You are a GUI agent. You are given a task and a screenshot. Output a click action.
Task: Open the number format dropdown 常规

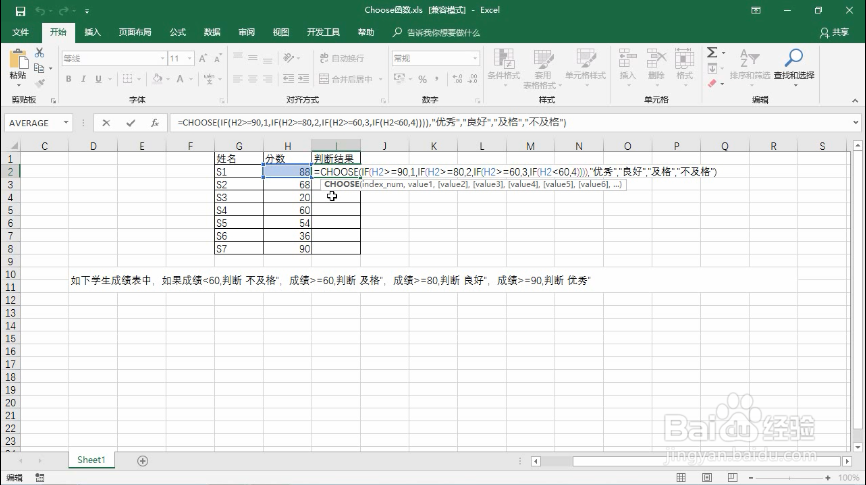coord(475,58)
